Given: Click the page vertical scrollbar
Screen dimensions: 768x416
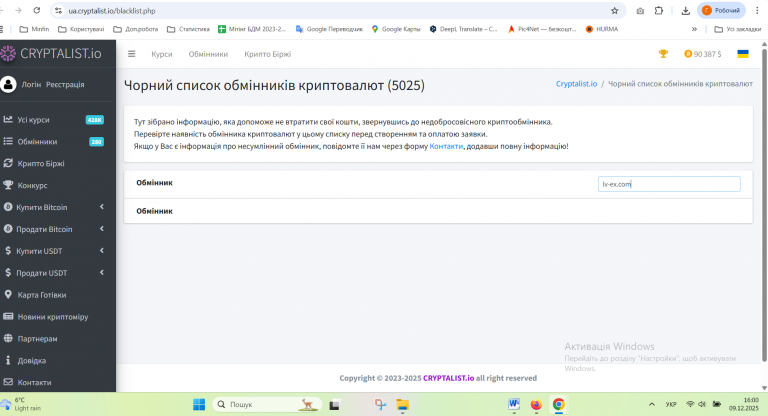Looking at the screenshot, I should tap(764, 205).
